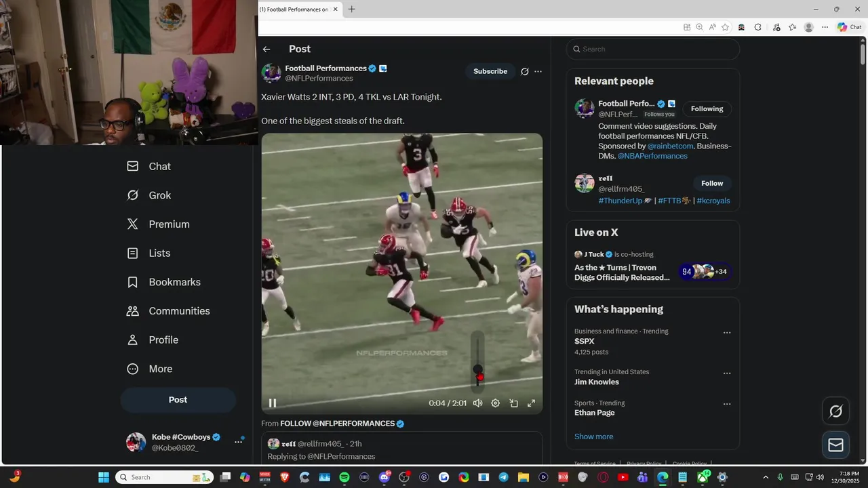The image size is (868, 488).
Task: Open options for Jim Knowles trend
Action: (727, 373)
